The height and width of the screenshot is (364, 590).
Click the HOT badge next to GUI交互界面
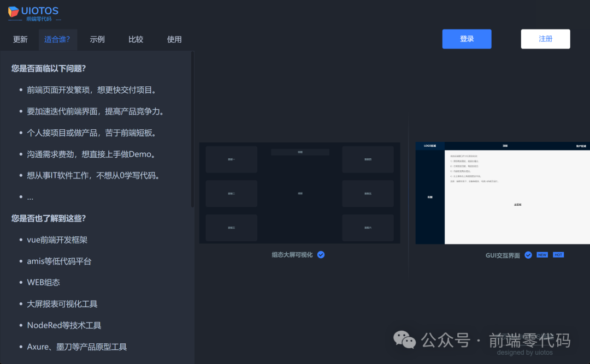tap(558, 254)
